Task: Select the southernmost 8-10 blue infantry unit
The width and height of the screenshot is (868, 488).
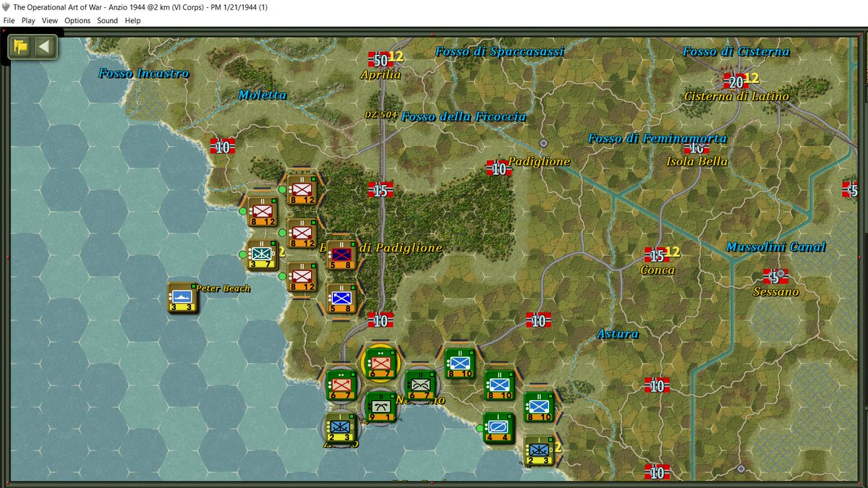Action: coord(538,406)
